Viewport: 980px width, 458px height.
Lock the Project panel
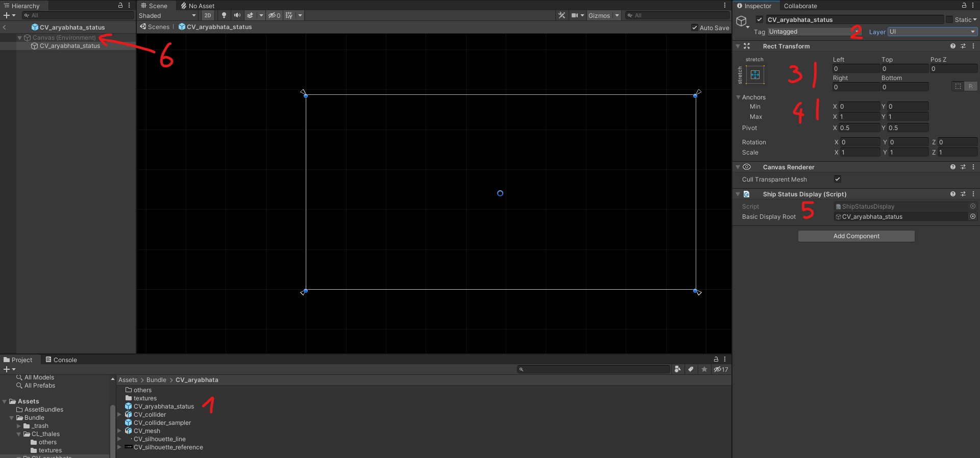(716, 360)
